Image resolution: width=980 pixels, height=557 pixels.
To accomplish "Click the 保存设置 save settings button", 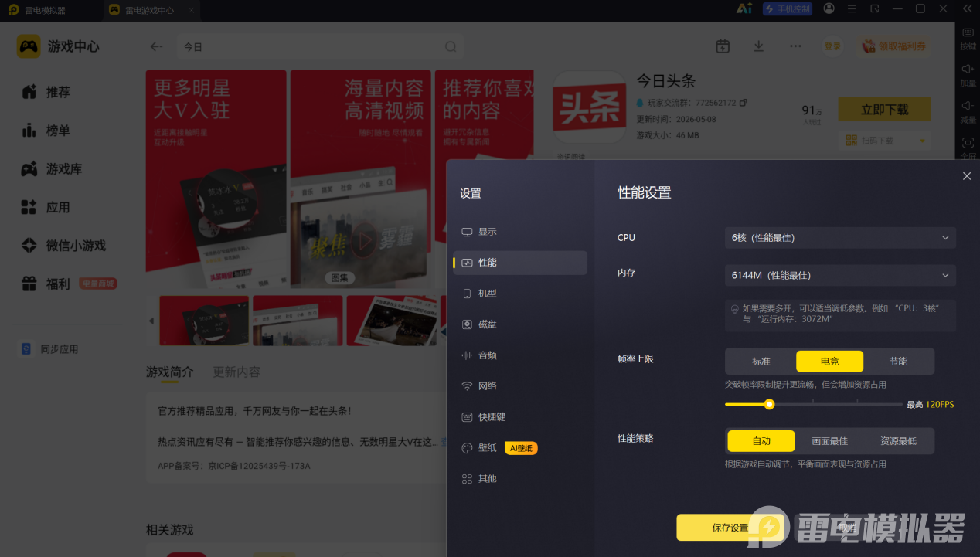I will click(730, 528).
